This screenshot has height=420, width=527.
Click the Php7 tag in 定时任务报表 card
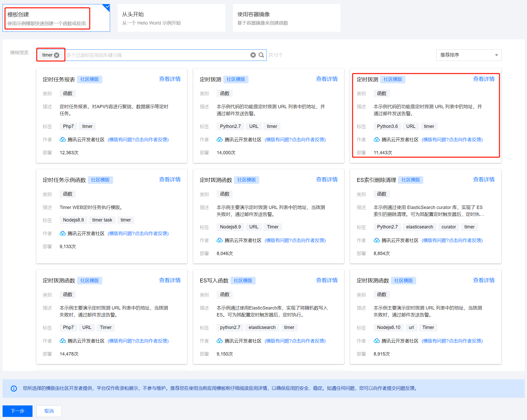tap(68, 126)
